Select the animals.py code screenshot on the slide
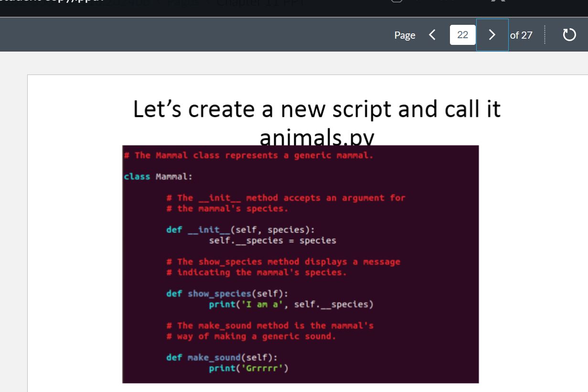Image resolution: width=588 pixels, height=392 pixels. pyautogui.click(x=300, y=264)
